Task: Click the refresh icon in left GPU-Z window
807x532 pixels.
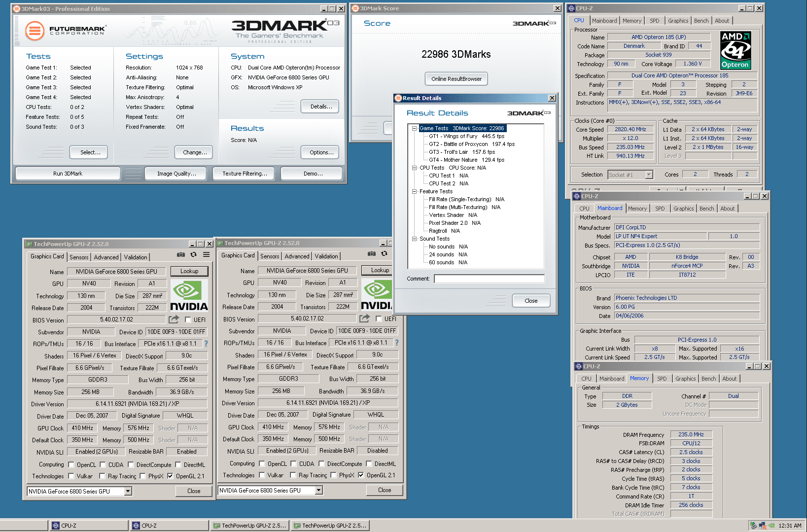Action: click(194, 255)
